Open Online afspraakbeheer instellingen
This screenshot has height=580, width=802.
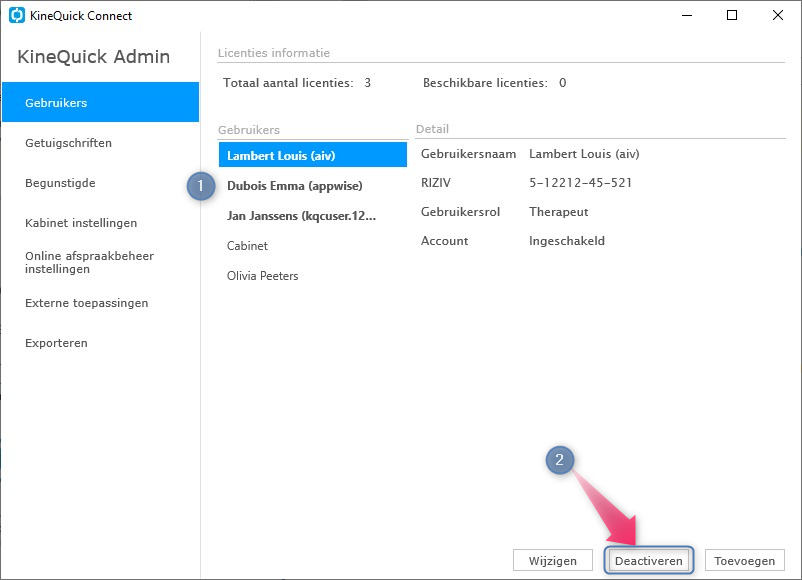pos(89,262)
